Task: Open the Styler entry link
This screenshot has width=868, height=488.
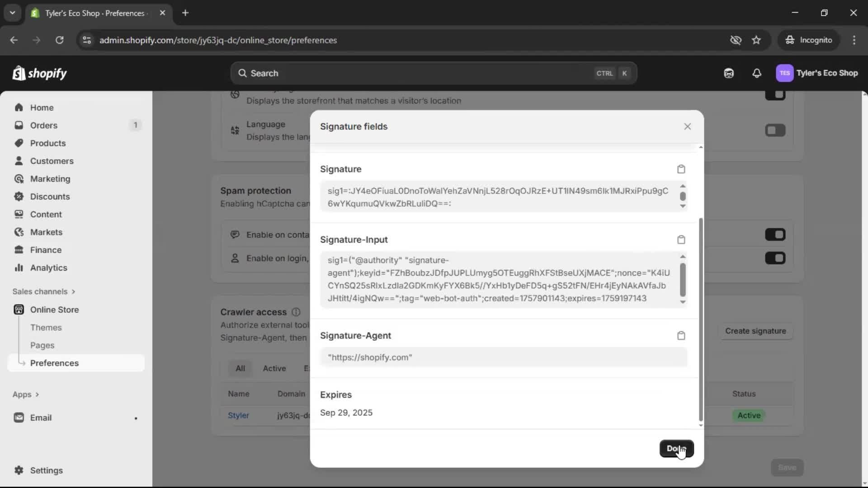Action: click(239, 415)
